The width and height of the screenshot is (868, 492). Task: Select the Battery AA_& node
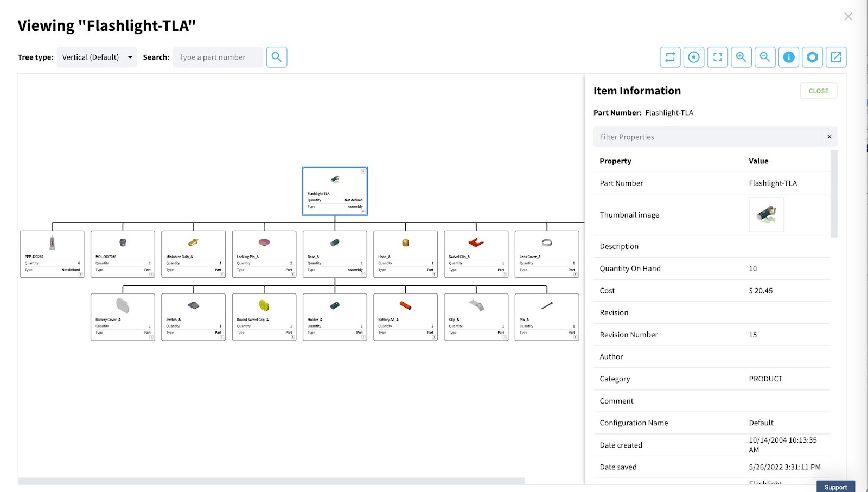click(405, 317)
